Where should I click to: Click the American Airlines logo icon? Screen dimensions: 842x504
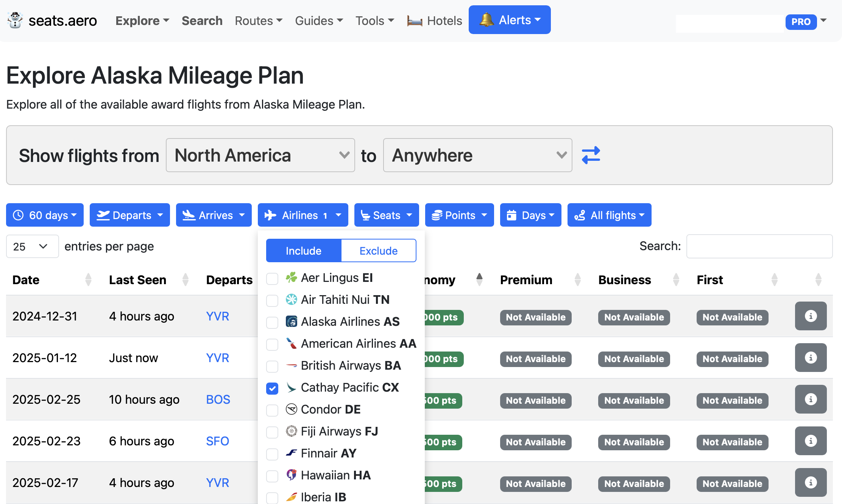point(291,344)
